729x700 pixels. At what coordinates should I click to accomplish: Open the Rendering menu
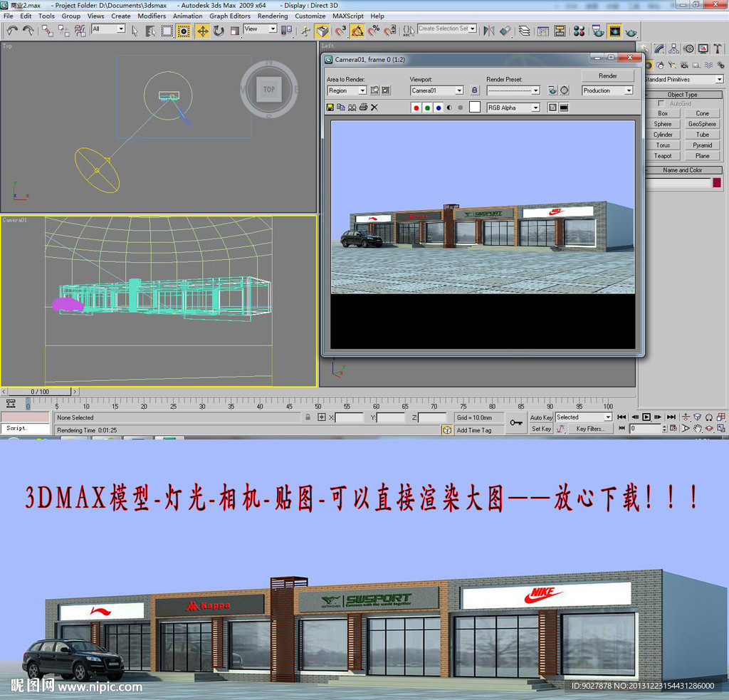click(x=273, y=16)
